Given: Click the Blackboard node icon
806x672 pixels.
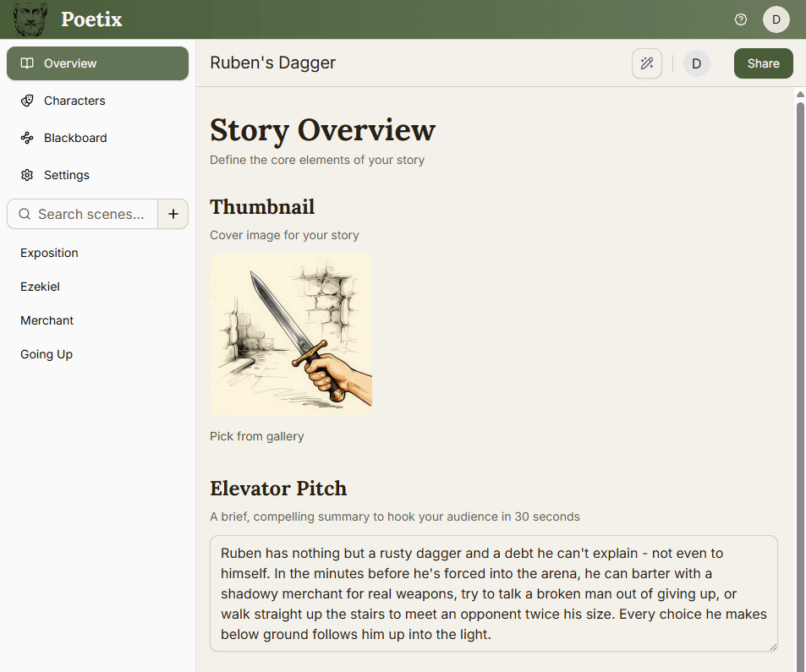Looking at the screenshot, I should coord(27,138).
